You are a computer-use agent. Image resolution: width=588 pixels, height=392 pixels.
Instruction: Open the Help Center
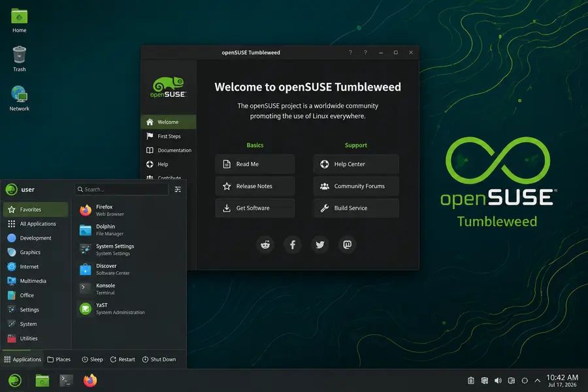click(x=356, y=164)
